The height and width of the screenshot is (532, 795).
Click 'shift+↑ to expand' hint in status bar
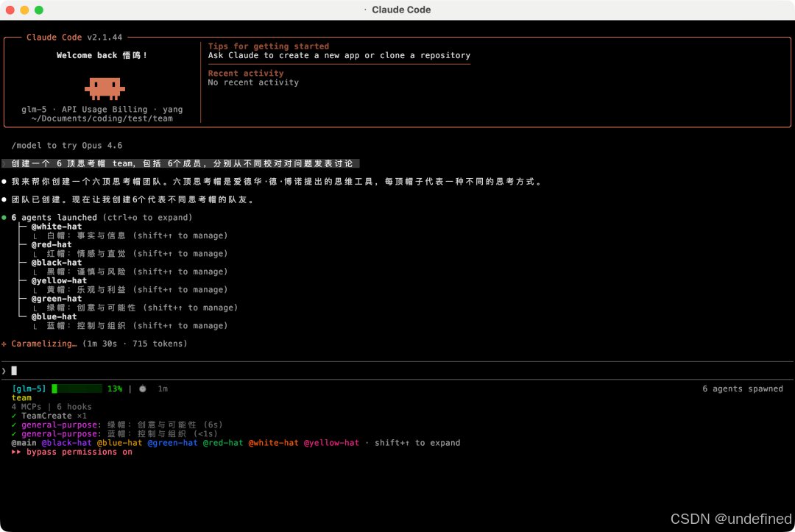417,443
